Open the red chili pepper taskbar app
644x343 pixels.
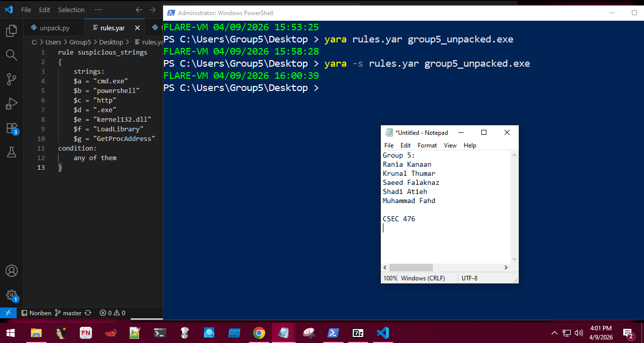pyautogui.click(x=111, y=332)
